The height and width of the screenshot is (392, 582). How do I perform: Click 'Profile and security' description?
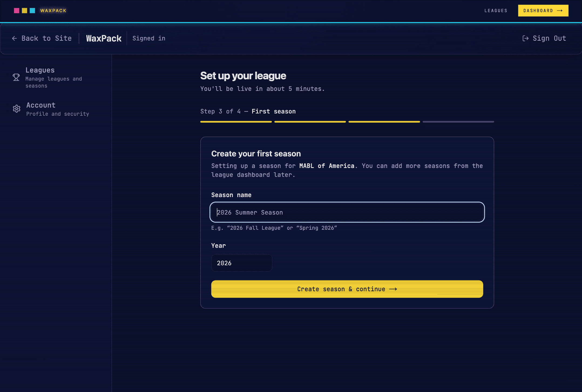[57, 114]
